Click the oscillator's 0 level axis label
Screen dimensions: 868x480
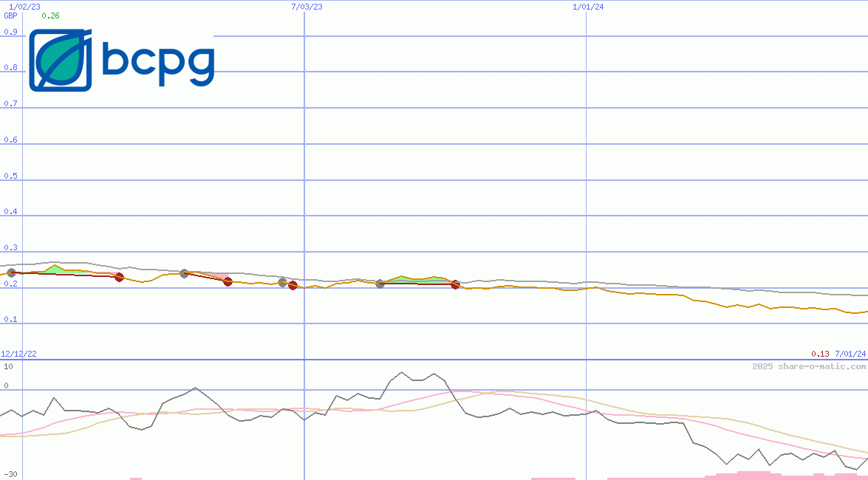pos(7,385)
